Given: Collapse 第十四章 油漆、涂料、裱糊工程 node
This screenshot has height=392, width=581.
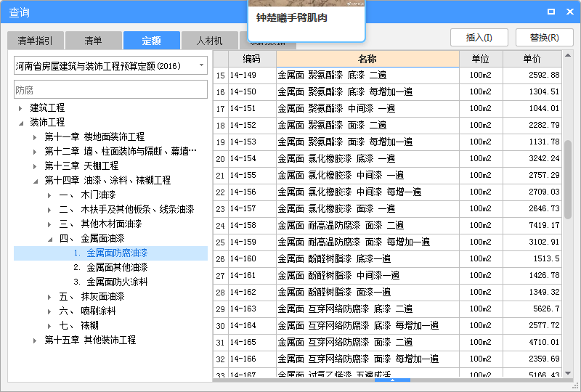Looking at the screenshot, I should [35, 181].
